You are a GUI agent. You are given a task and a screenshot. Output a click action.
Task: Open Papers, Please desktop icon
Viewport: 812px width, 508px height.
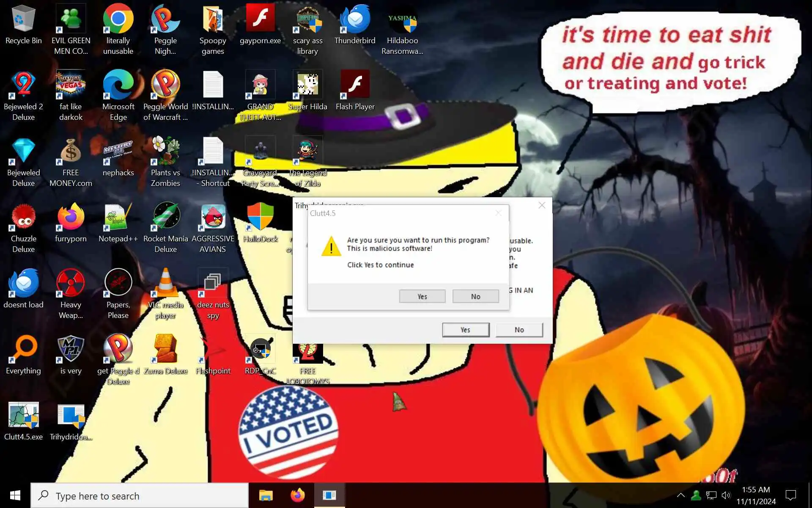[x=118, y=283]
